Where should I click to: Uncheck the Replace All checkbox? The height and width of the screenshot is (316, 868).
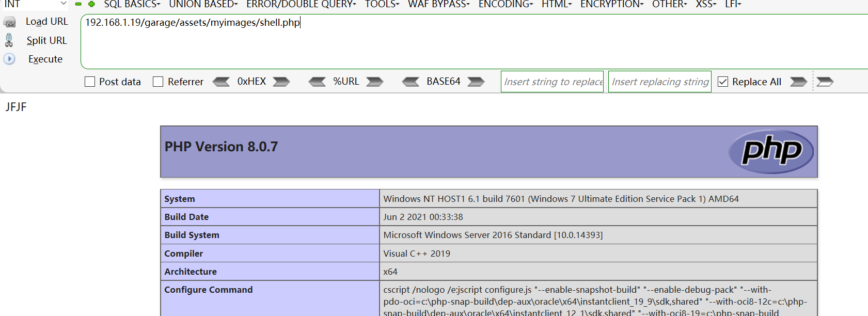tap(723, 82)
